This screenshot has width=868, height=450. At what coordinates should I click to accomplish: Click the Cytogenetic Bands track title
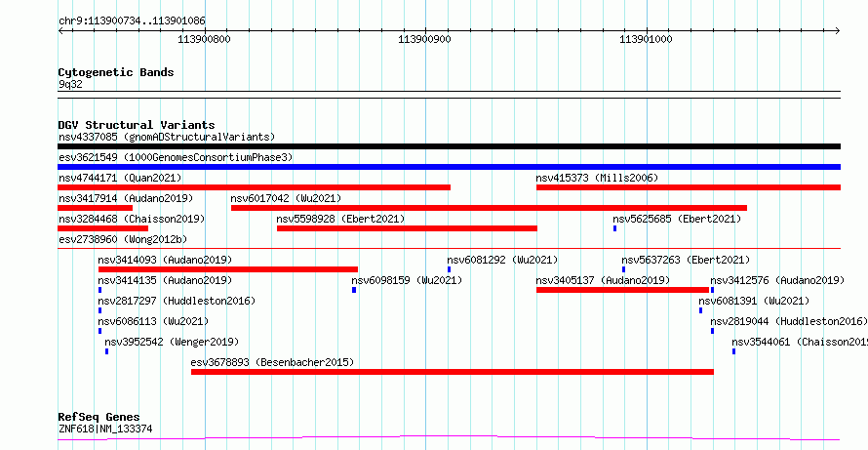pos(116,72)
